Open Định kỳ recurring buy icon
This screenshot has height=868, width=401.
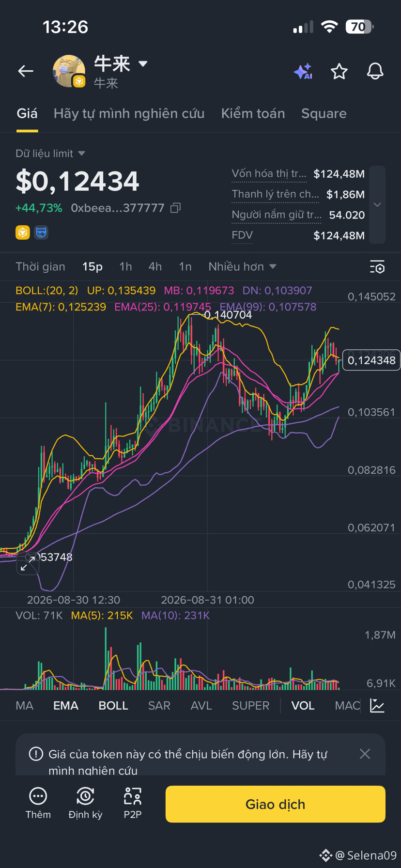(85, 796)
